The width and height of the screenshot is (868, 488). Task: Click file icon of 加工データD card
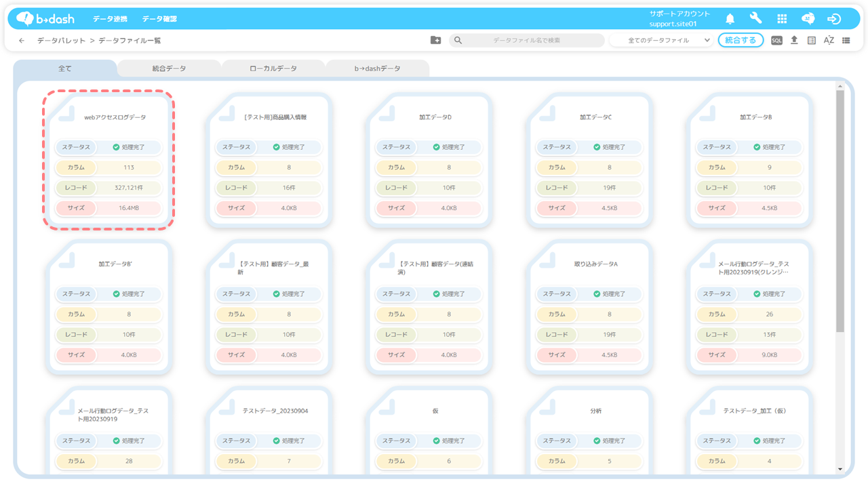tap(387, 113)
